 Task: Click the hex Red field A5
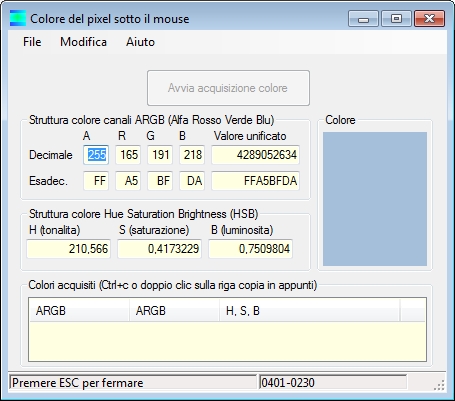click(128, 181)
